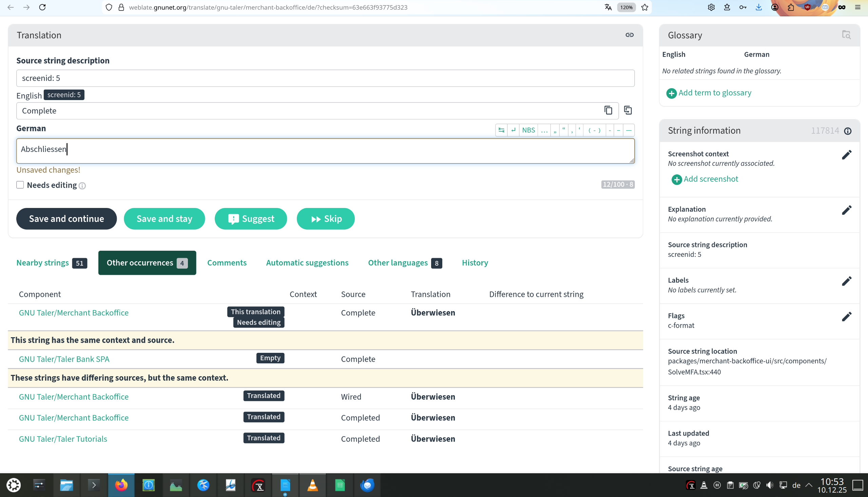The image size is (868, 497).
Task: Insert NBS non-breaking space
Action: [x=528, y=130]
